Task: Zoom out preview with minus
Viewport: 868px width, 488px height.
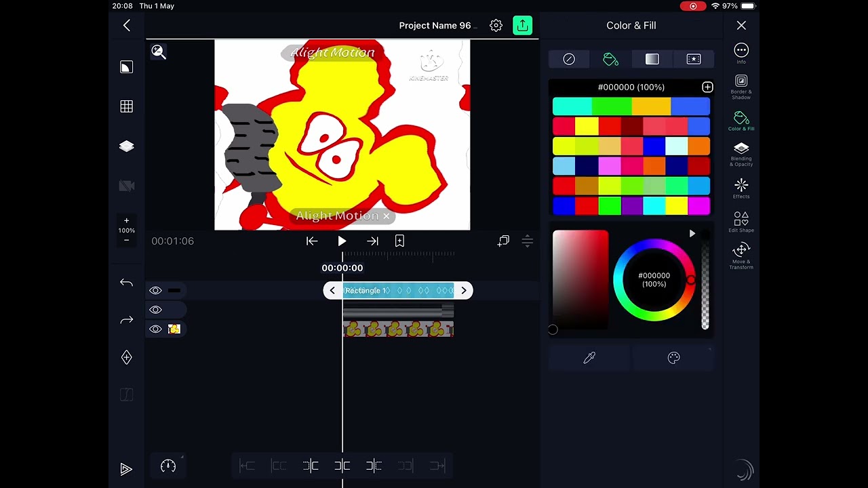Action: click(x=126, y=240)
